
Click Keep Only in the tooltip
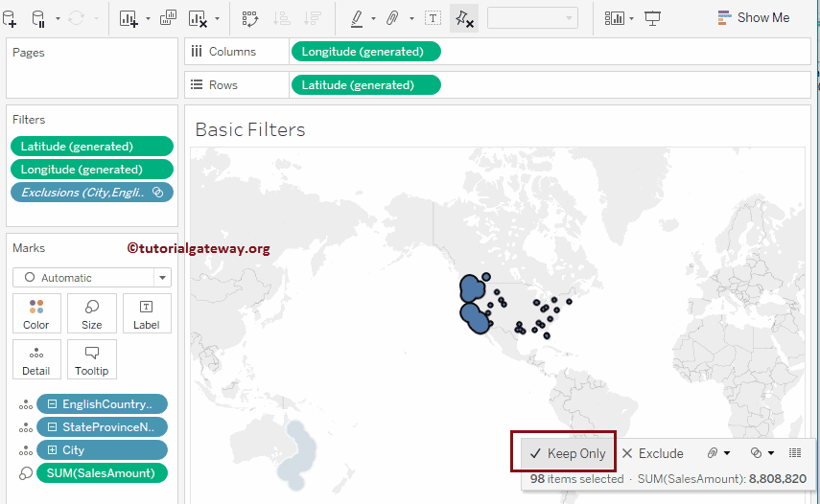pos(568,453)
